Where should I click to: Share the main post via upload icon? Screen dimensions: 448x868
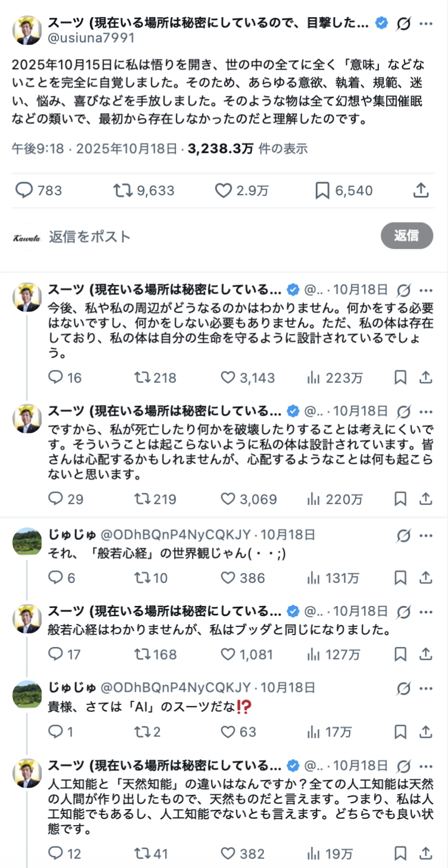click(x=421, y=191)
